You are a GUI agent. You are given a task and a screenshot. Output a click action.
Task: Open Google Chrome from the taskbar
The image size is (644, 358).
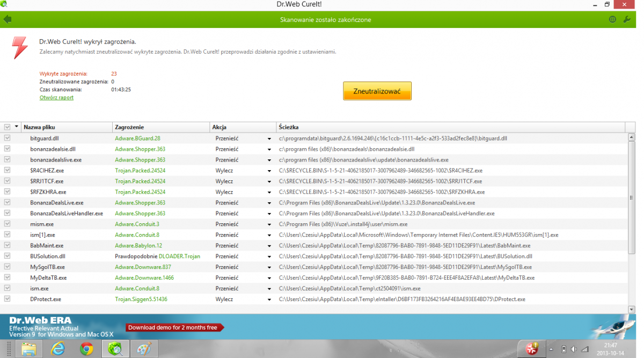[x=86, y=349]
